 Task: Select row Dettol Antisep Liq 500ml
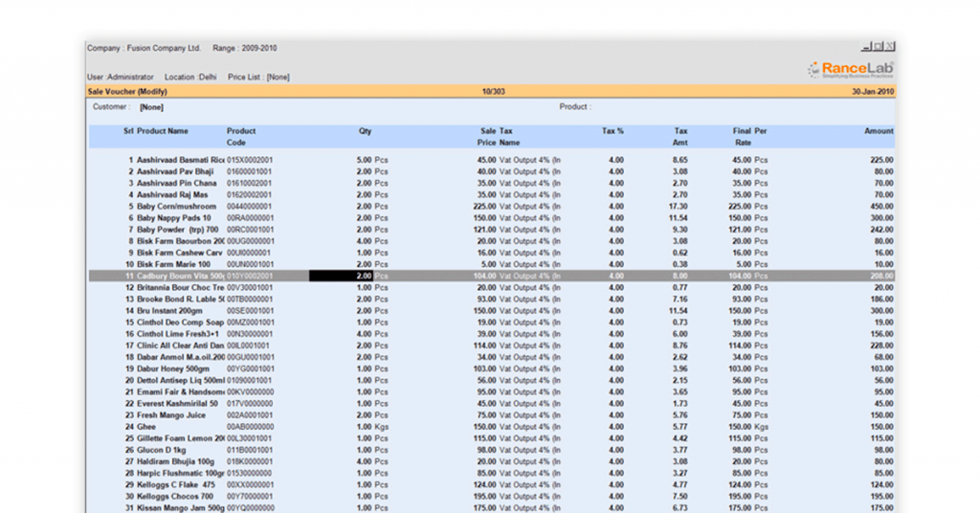click(492, 381)
